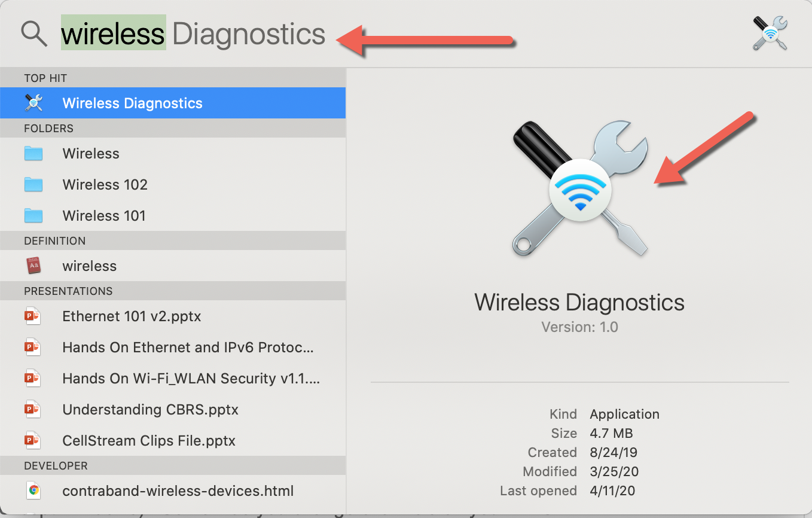The width and height of the screenshot is (812, 518).
Task: Click the Dictionary icon beside wireless definition
Action: pos(33,266)
